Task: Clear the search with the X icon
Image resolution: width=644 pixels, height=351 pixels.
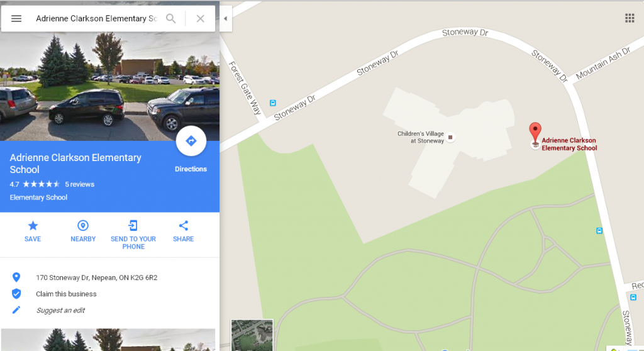Action: click(201, 18)
